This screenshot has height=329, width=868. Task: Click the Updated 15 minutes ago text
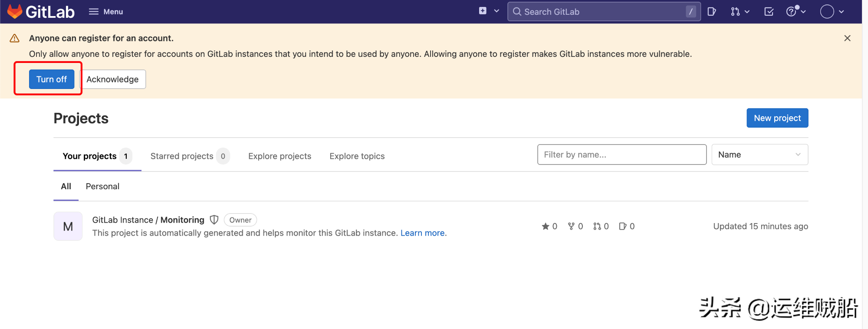click(x=761, y=226)
